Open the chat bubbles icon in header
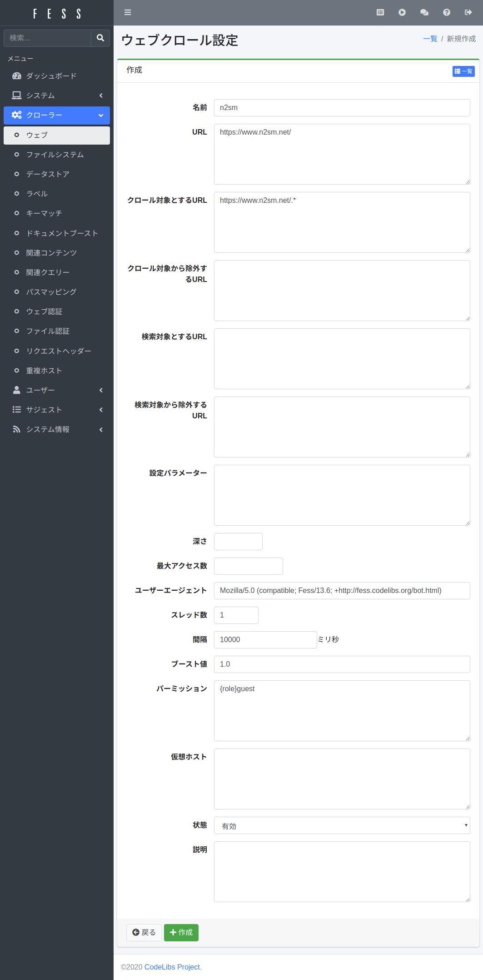 424,12
